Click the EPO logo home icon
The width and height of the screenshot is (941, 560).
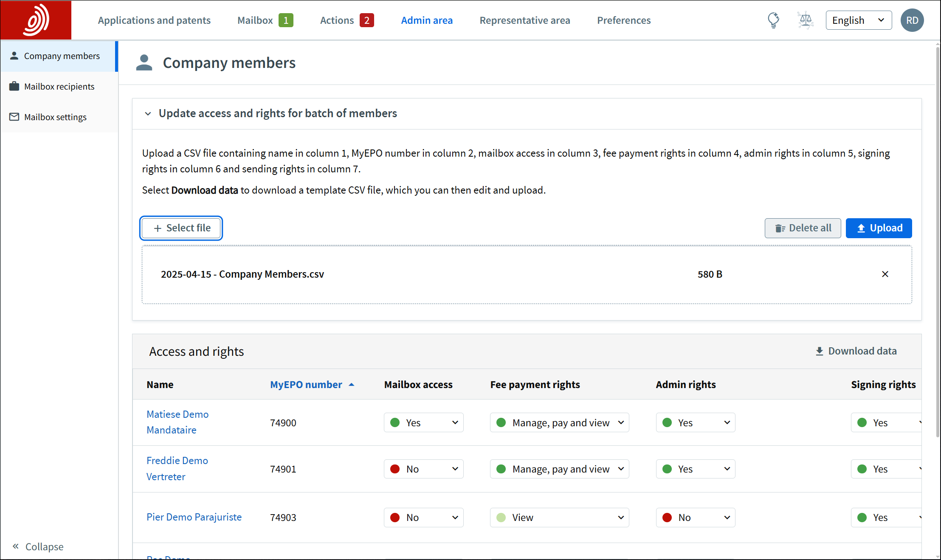36,20
